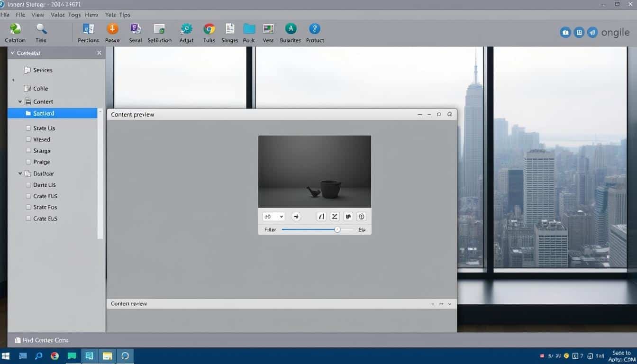
Task: Click the arrow button in preview controls
Action: (x=296, y=217)
